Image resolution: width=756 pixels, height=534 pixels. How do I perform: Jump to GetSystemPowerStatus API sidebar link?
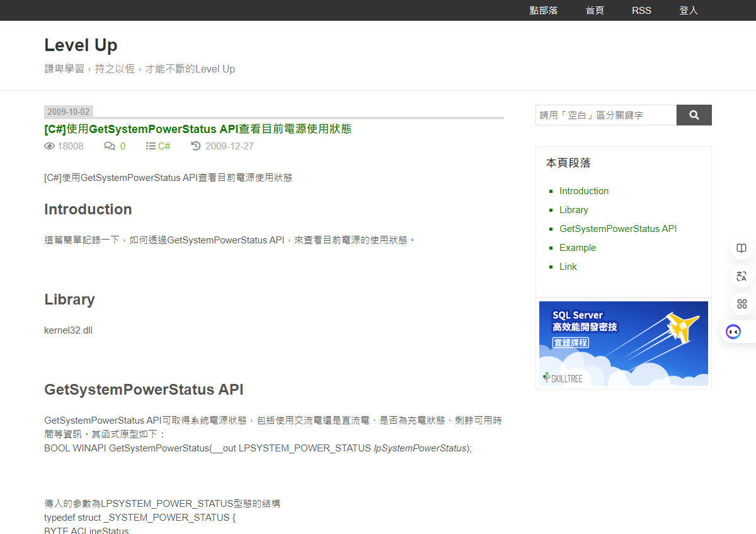point(618,229)
